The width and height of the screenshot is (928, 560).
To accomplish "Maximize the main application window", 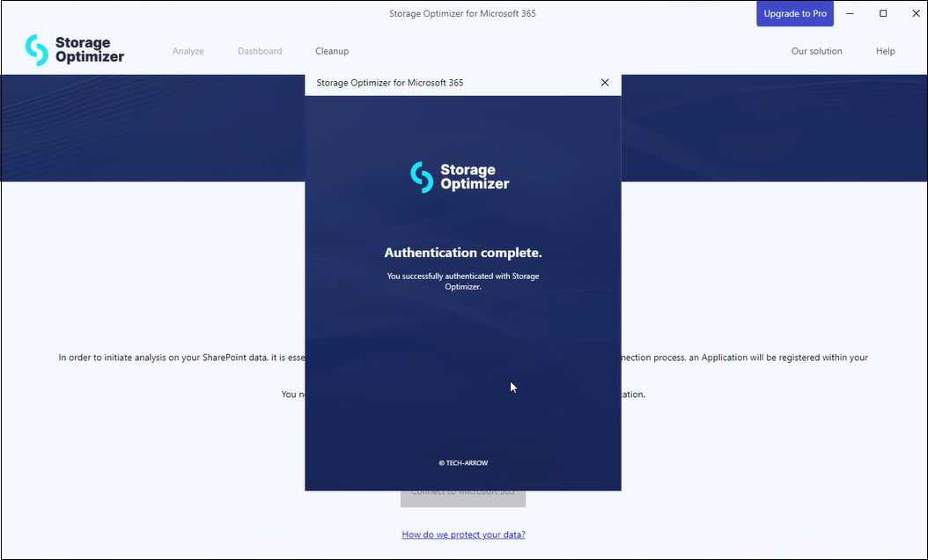I will tap(883, 13).
